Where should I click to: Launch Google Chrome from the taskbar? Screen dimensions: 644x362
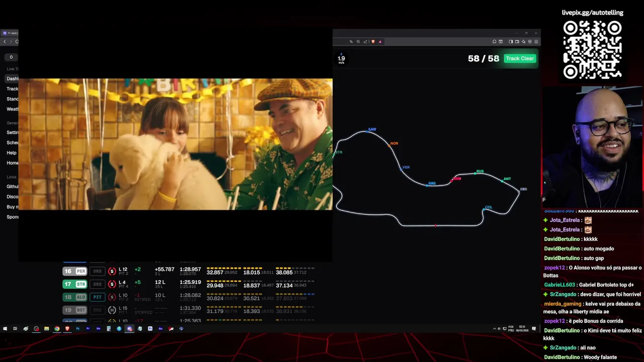pyautogui.click(x=57, y=329)
